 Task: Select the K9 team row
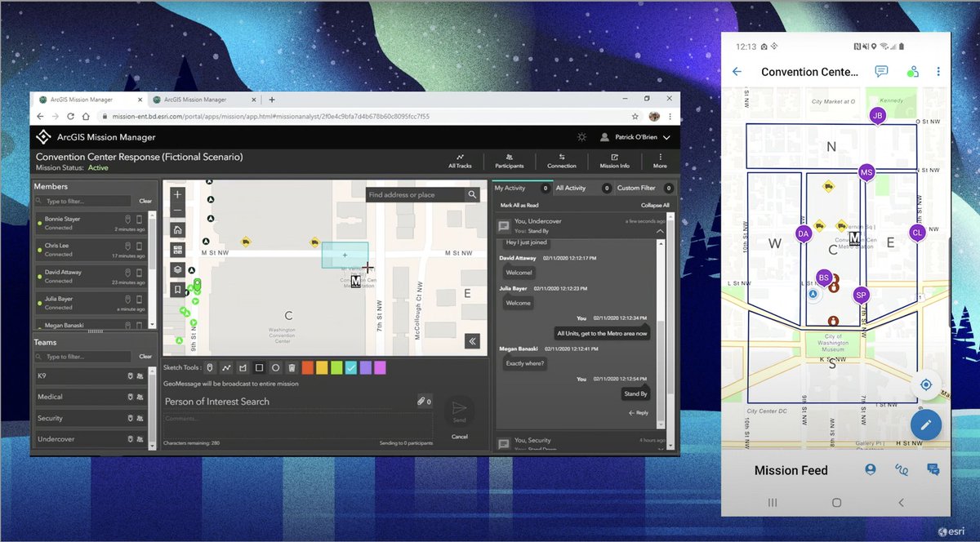point(90,375)
